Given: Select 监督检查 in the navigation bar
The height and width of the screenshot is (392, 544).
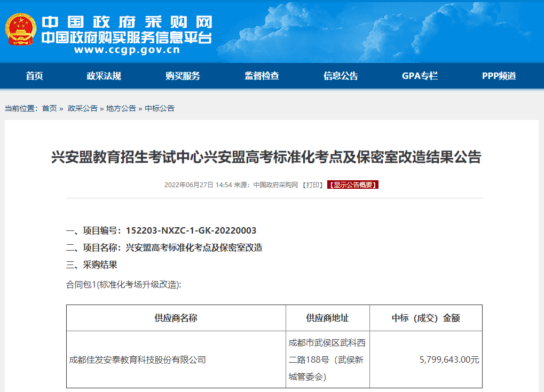Looking at the screenshot, I should coord(262,76).
